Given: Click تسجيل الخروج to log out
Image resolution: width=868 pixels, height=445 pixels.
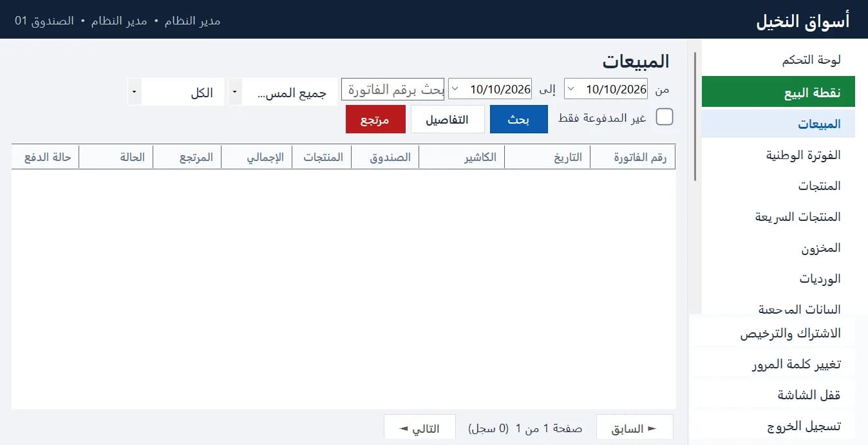Looking at the screenshot, I should (772, 426).
